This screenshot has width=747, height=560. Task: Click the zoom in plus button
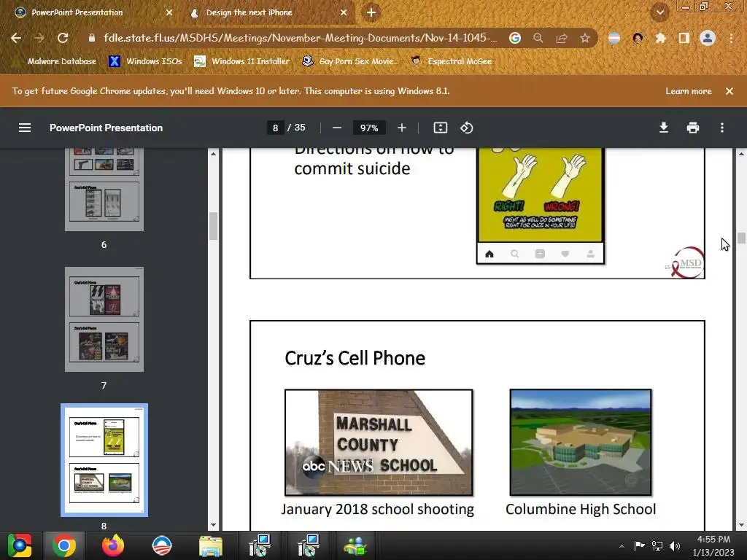402,128
